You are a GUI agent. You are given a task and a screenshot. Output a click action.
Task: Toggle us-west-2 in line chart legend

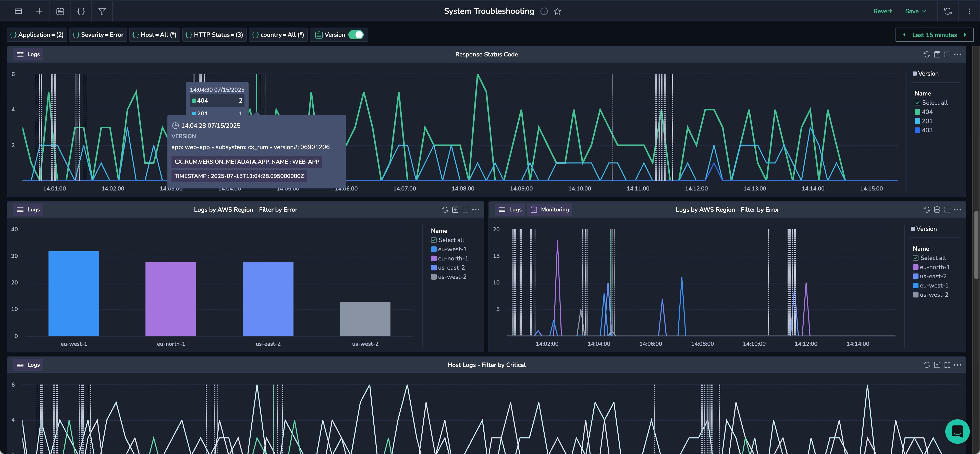pos(930,295)
